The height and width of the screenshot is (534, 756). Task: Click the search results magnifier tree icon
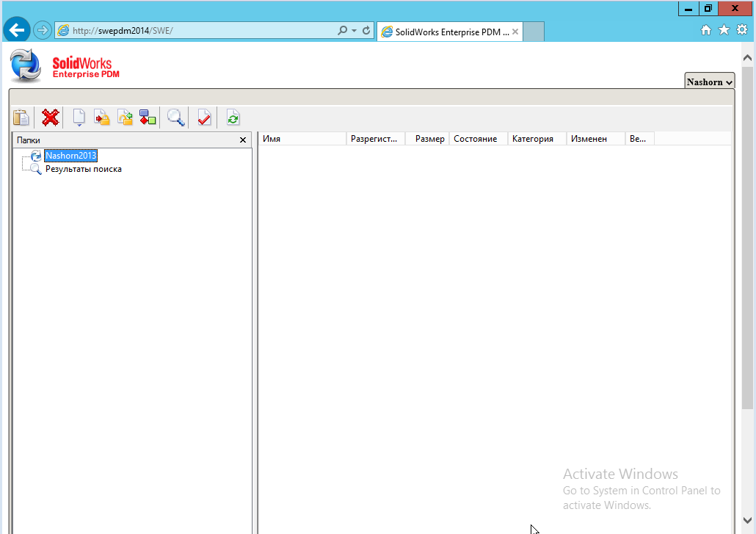point(36,169)
